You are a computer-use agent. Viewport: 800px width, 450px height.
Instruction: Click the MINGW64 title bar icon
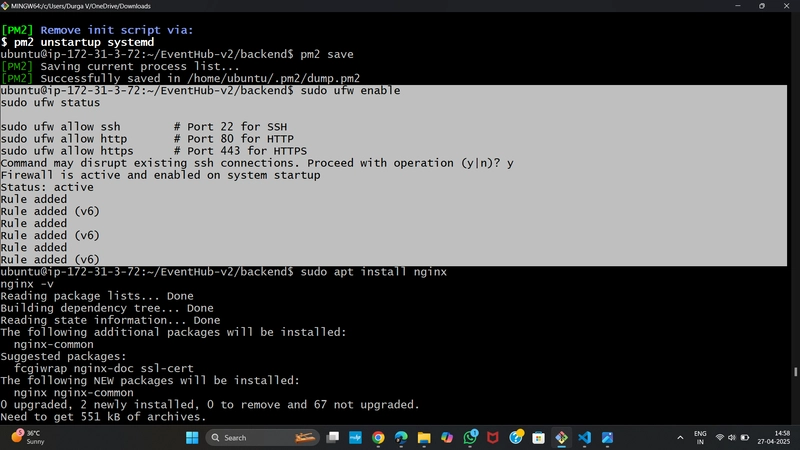[x=5, y=6]
